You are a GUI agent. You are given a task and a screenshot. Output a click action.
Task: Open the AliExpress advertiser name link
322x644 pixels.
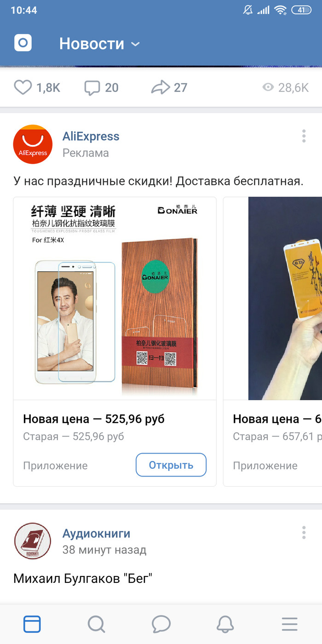91,136
